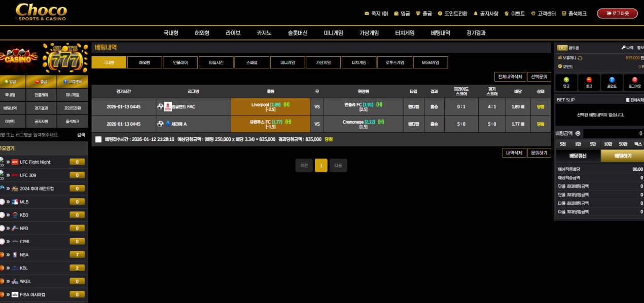The width and height of the screenshot is (644, 303).
Task: Select the MGM게임 history tab
Action: [431, 63]
